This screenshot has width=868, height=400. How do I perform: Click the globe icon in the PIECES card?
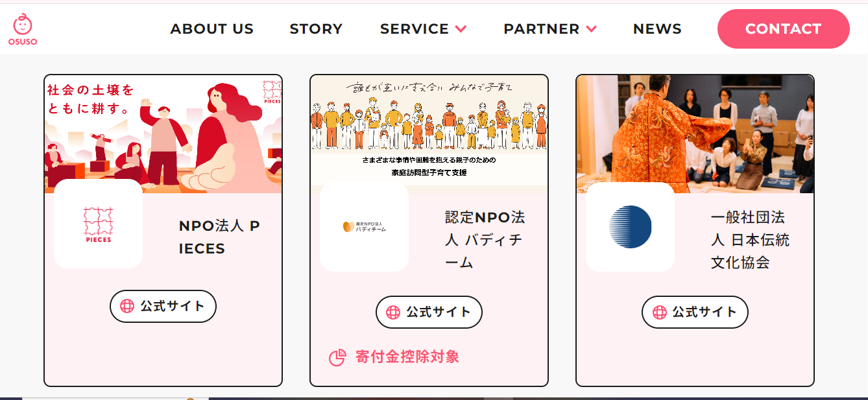point(127,306)
